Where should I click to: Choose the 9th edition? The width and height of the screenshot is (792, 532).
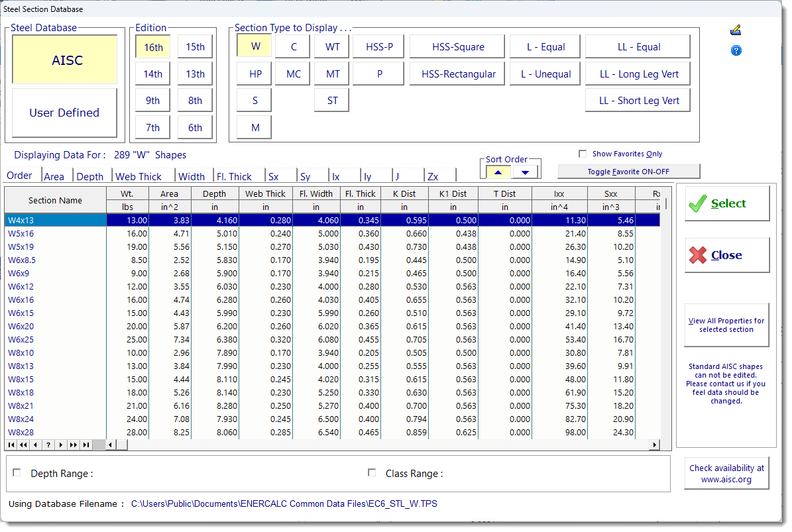point(153,101)
